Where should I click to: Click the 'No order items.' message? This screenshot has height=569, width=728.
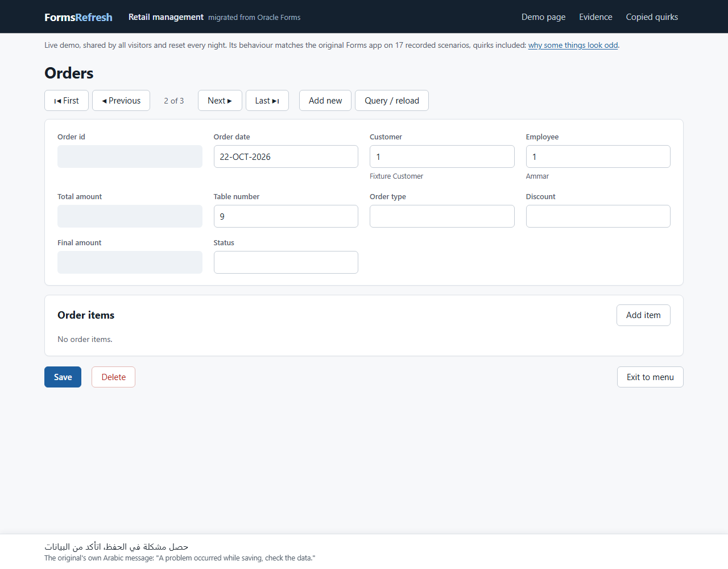tap(85, 340)
